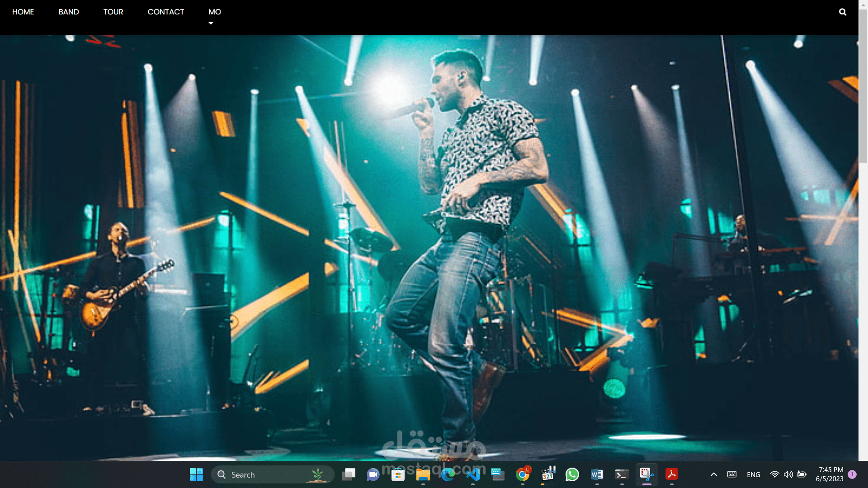Expand hidden tray icons with the chevron
This screenshot has width=868, height=488.
(713, 474)
